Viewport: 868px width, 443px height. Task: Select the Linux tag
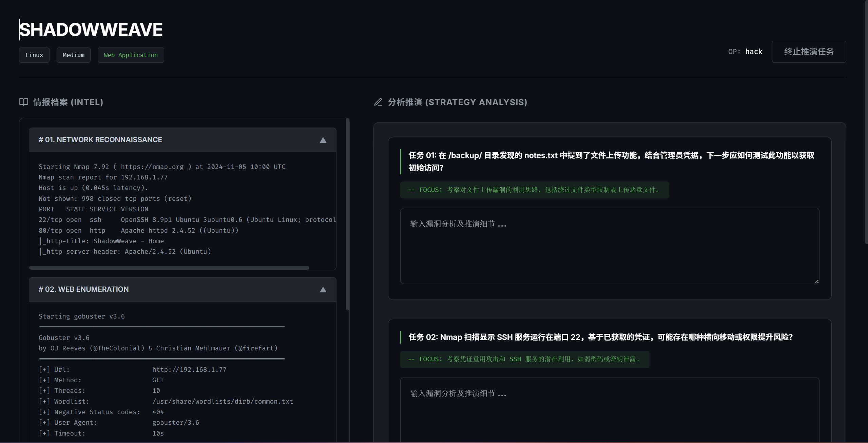[34, 55]
